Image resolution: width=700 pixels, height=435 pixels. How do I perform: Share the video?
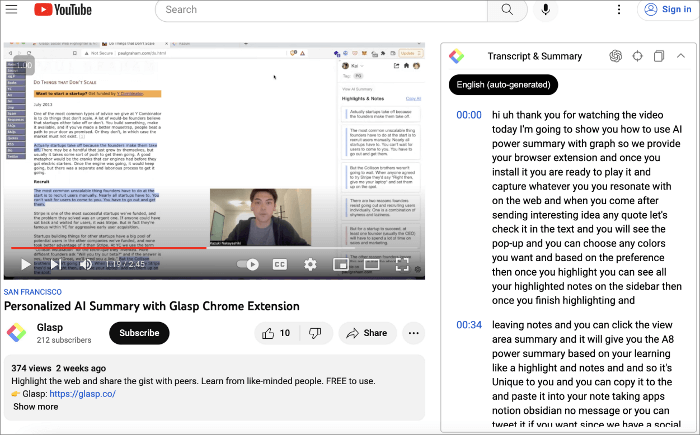click(x=367, y=333)
